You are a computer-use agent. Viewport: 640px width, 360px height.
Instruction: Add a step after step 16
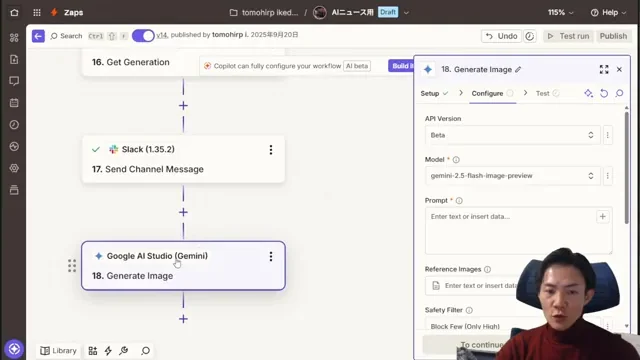(183, 106)
